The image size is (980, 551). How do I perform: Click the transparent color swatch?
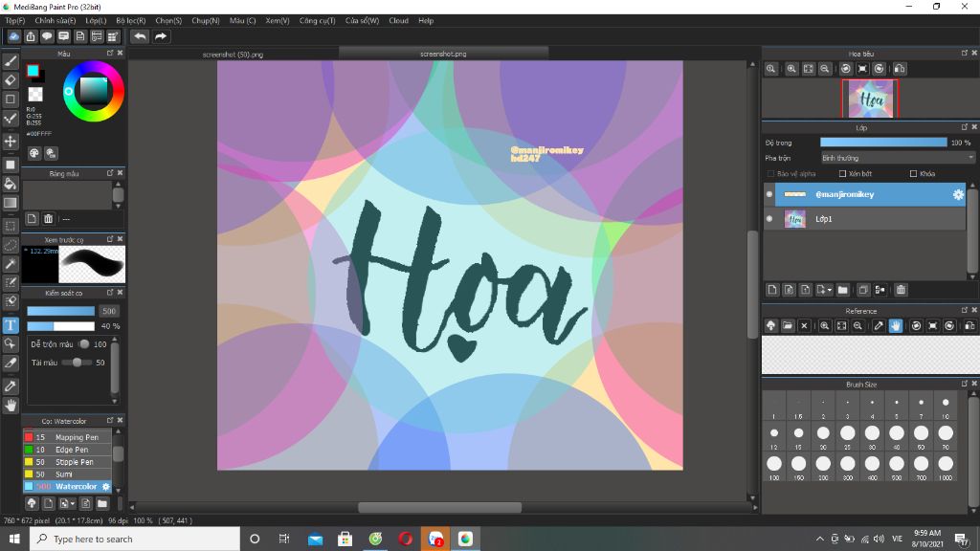coord(35,95)
